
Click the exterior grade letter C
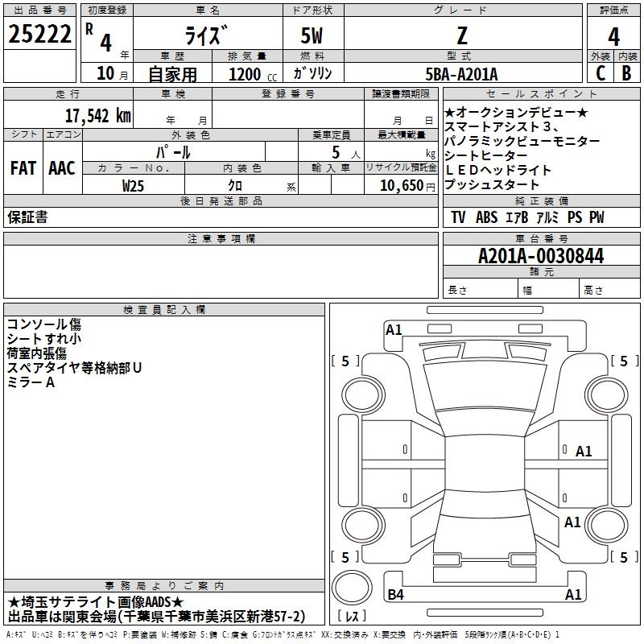tap(600, 72)
